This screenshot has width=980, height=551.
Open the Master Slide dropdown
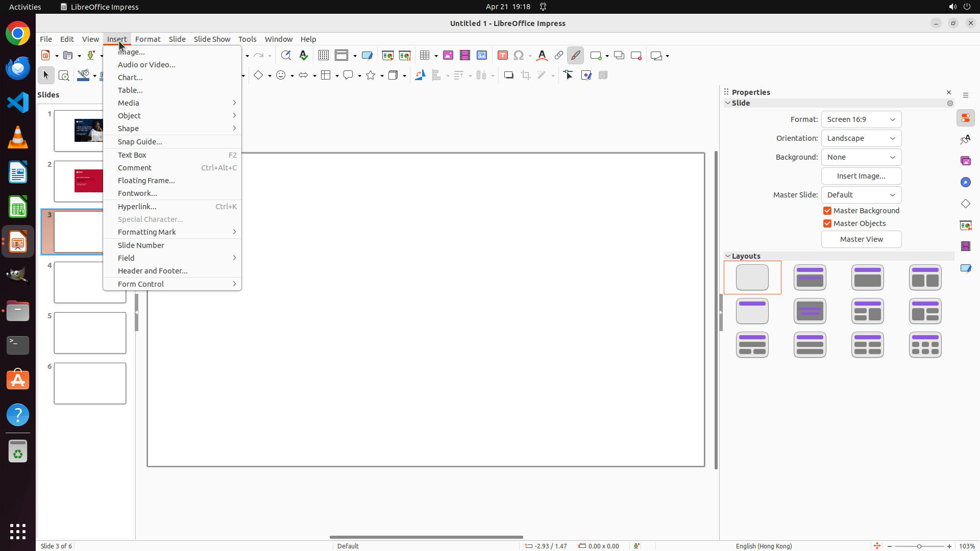(861, 195)
